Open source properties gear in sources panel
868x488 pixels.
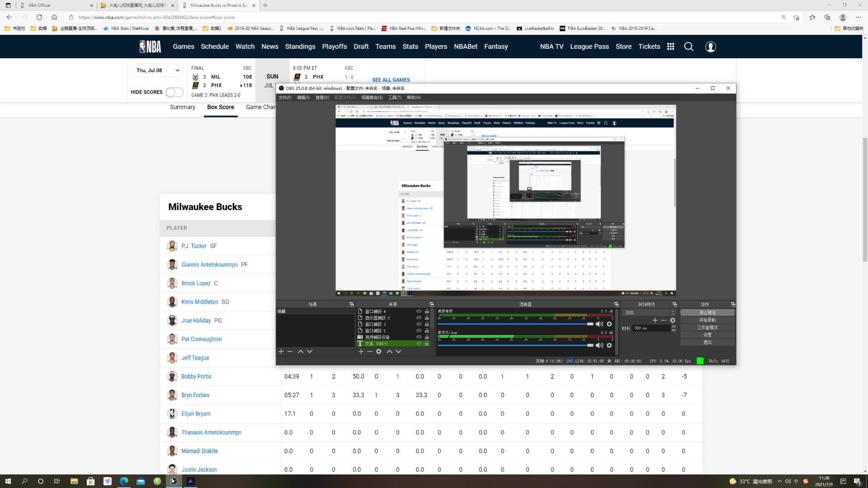[x=379, y=352]
